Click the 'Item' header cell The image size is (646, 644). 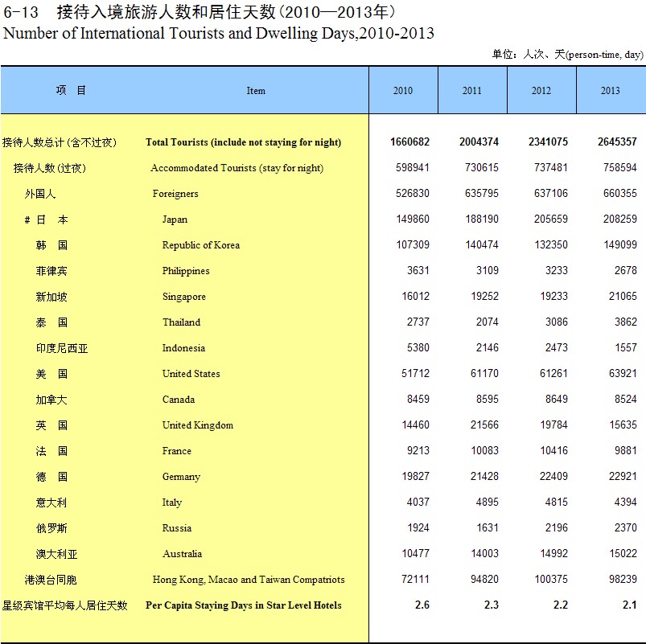pyautogui.click(x=256, y=91)
